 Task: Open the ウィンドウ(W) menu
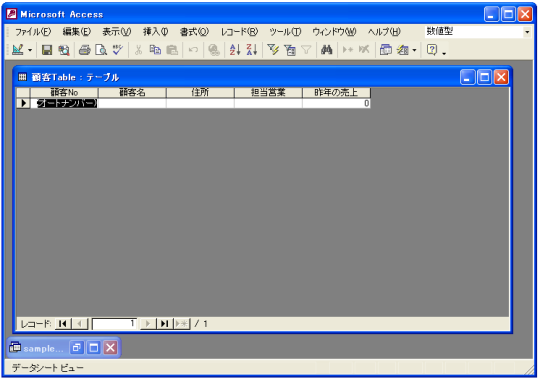(334, 32)
